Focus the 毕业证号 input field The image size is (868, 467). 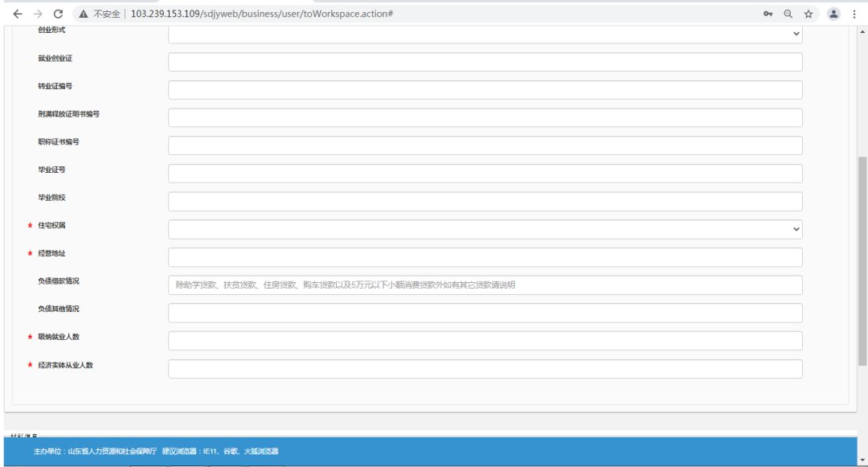click(485, 173)
